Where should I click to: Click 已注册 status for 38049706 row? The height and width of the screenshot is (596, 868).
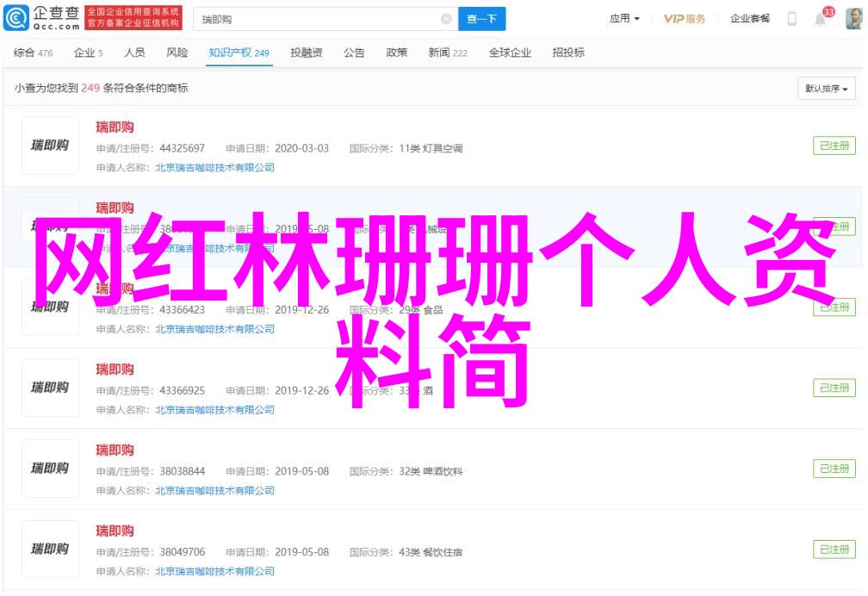tap(834, 549)
